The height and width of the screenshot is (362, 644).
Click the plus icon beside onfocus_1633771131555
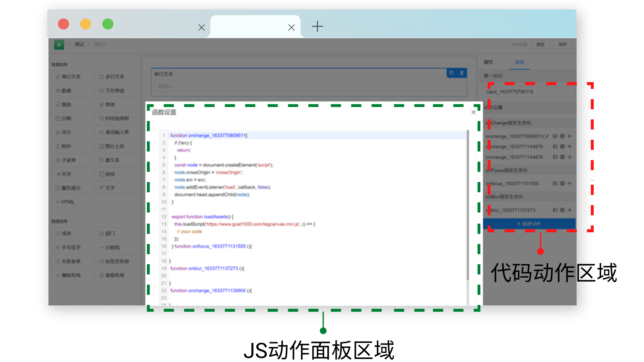[570, 183]
